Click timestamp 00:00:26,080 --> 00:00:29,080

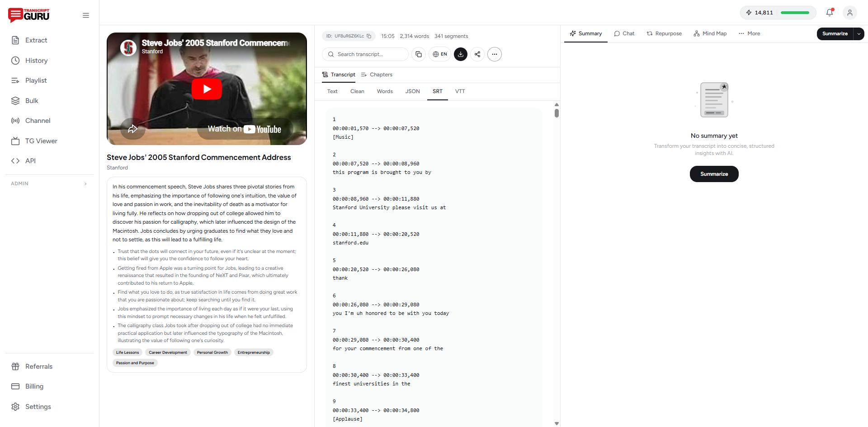pos(376,305)
